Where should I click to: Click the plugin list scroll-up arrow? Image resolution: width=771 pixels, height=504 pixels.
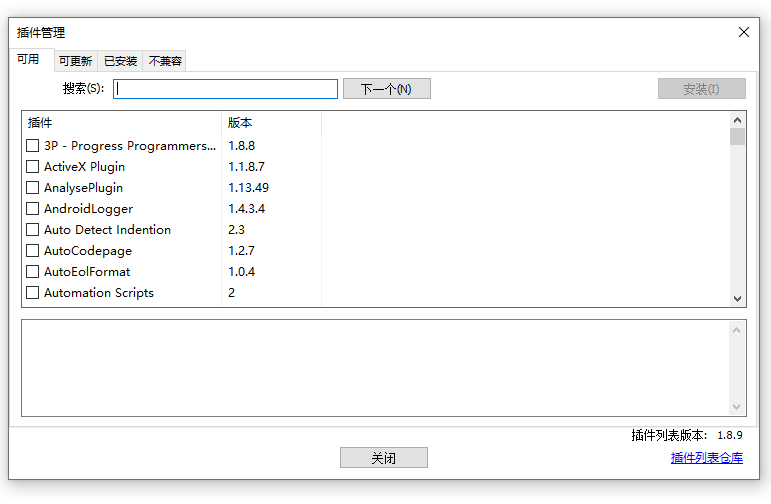pos(737,120)
